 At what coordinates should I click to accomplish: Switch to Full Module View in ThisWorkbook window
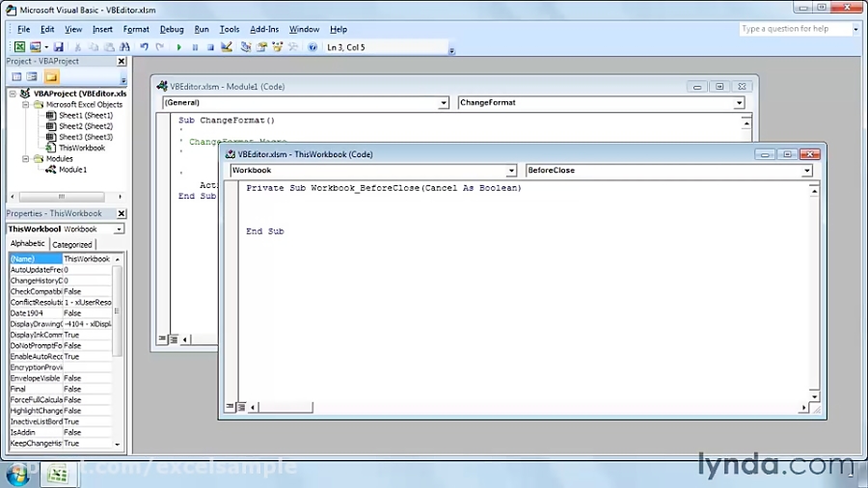pos(240,407)
